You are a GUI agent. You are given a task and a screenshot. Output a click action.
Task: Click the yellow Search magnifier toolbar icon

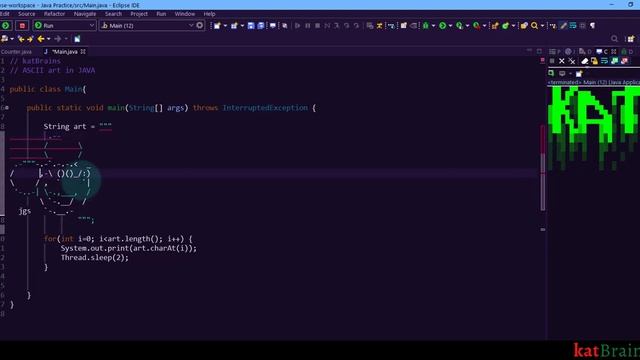coord(535,26)
